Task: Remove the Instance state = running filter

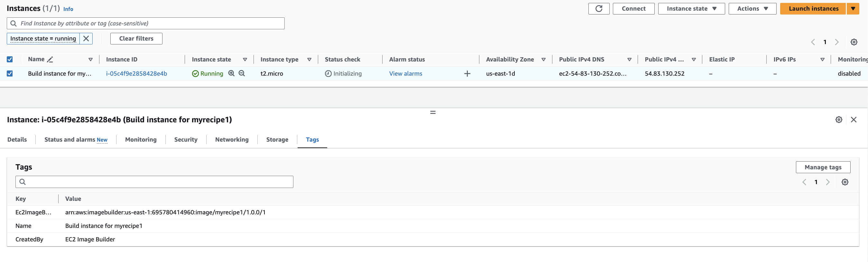Action: [86, 38]
